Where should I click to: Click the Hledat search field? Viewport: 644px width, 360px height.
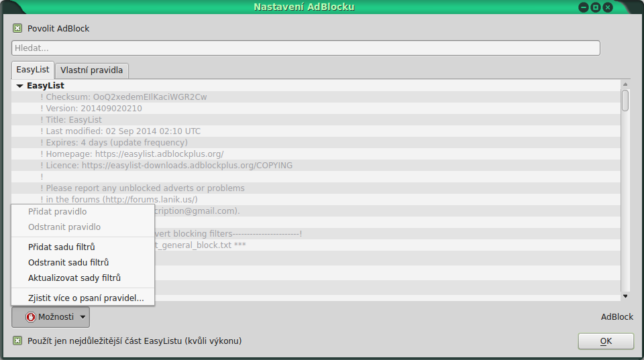[306, 48]
